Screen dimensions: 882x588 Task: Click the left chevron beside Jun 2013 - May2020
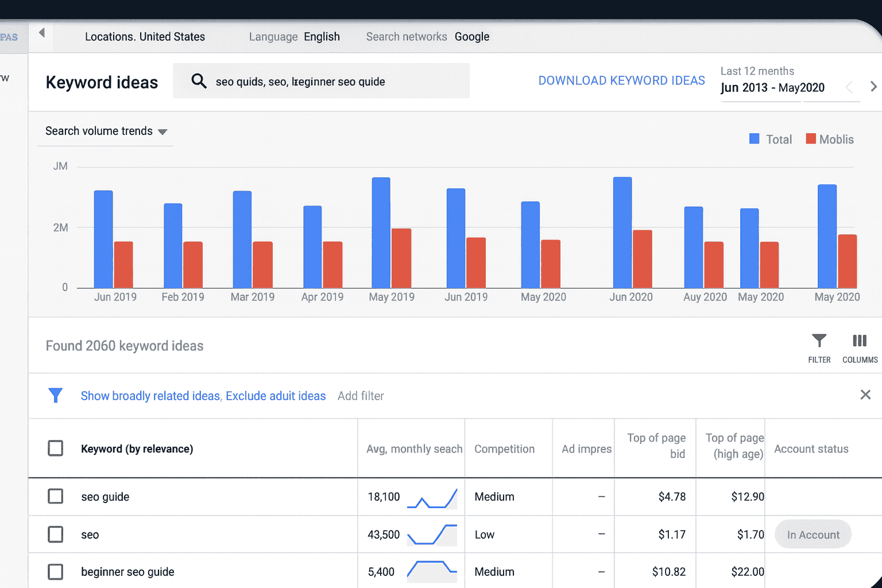[x=849, y=87]
